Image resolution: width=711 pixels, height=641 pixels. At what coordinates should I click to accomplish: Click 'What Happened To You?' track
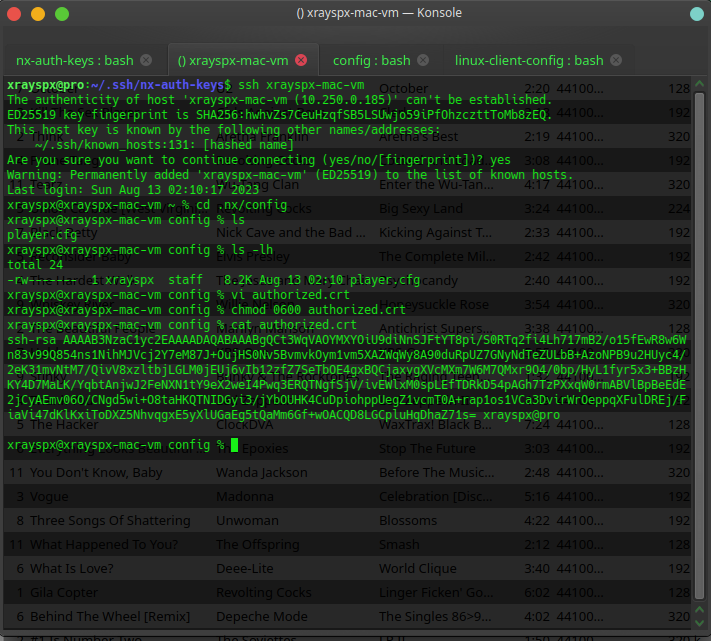[x=104, y=544]
